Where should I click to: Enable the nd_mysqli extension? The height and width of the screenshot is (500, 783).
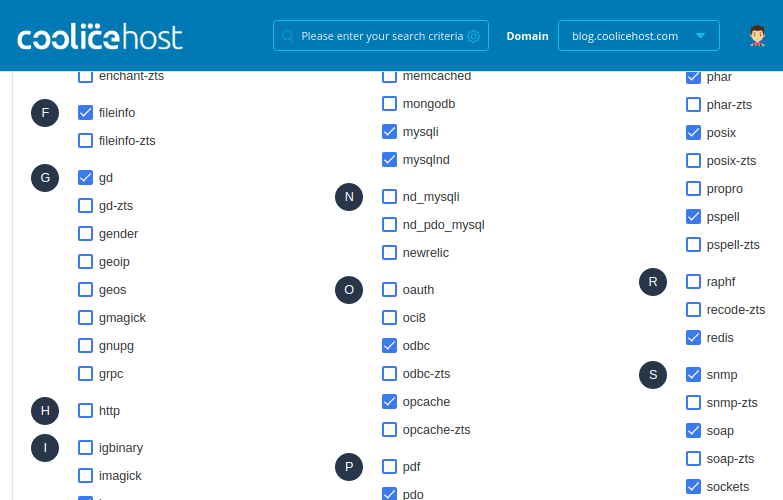click(x=390, y=197)
